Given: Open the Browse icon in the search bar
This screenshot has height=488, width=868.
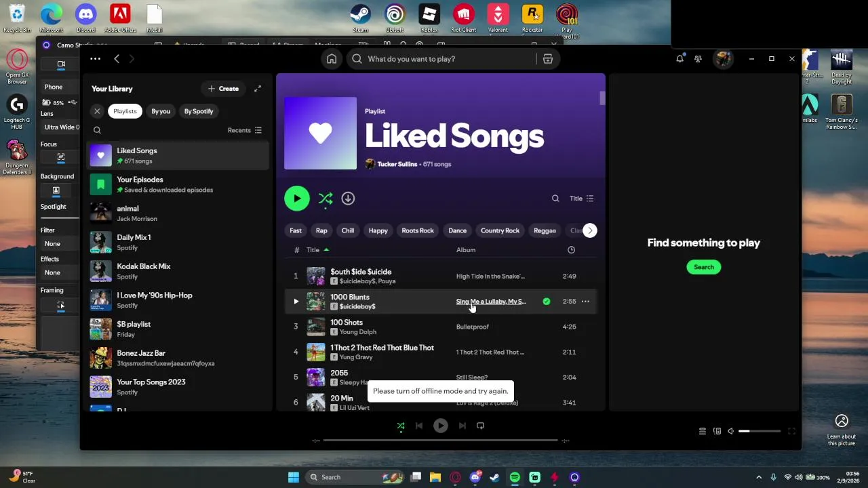Looking at the screenshot, I should pyautogui.click(x=548, y=59).
